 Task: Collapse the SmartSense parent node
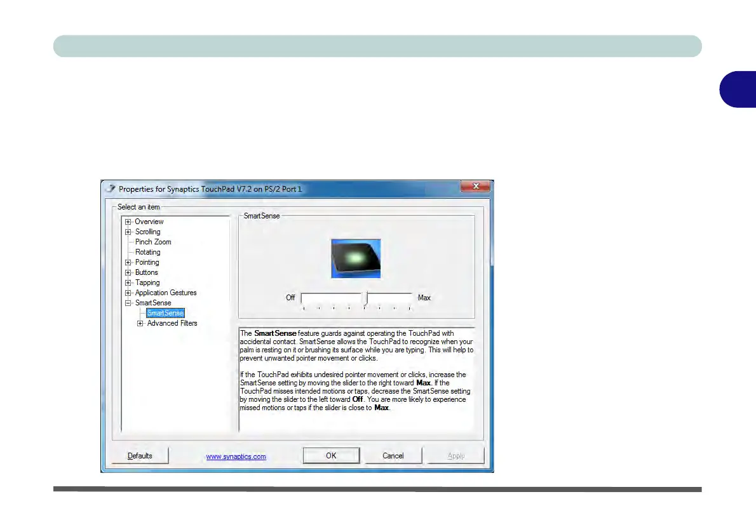(128, 303)
